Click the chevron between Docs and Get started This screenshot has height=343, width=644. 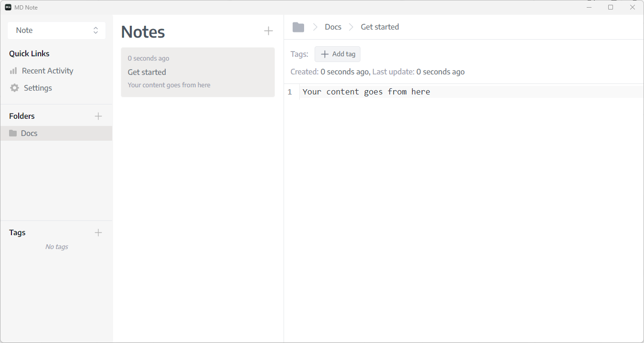point(351,27)
